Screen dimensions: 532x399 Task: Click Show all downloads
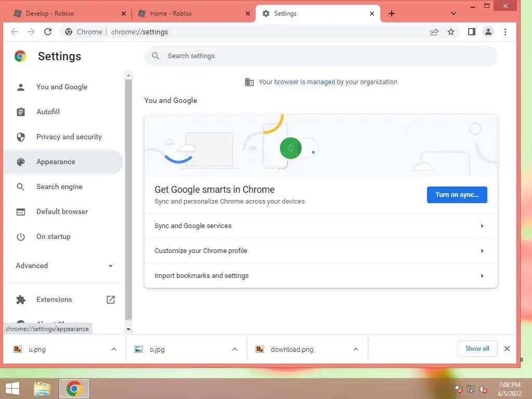(x=477, y=349)
